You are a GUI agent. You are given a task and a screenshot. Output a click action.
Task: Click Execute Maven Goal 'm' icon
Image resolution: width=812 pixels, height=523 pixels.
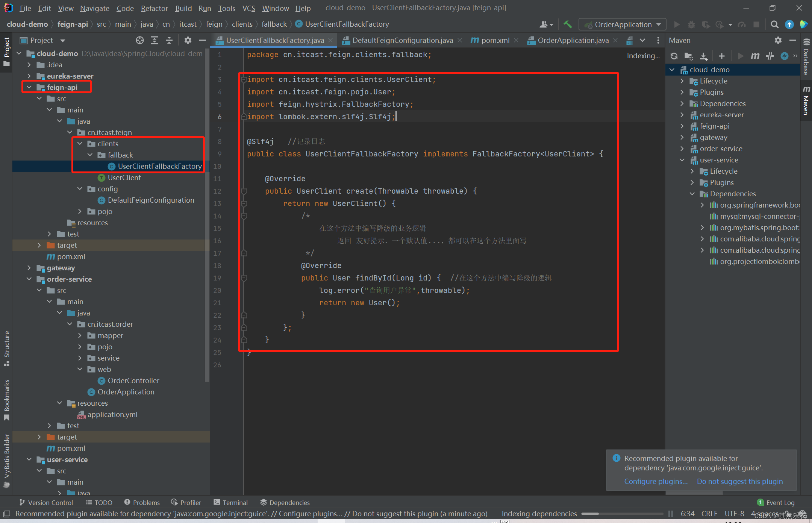[x=755, y=56]
